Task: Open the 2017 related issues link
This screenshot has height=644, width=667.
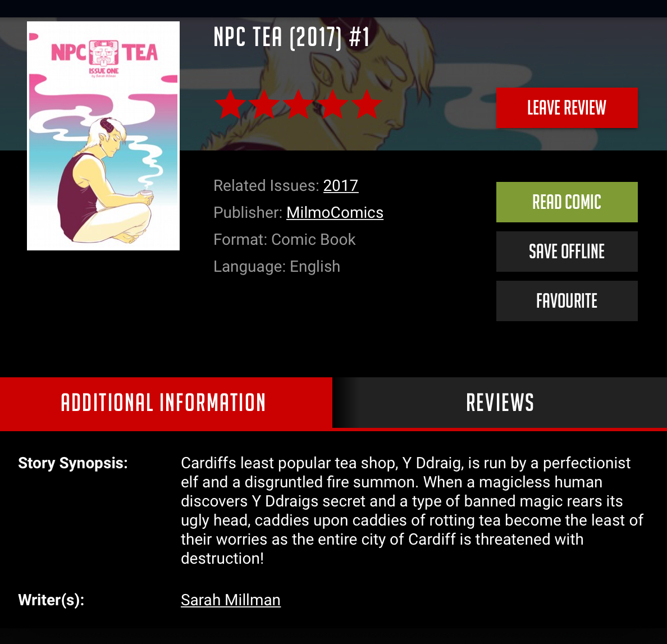Action: pos(341,185)
